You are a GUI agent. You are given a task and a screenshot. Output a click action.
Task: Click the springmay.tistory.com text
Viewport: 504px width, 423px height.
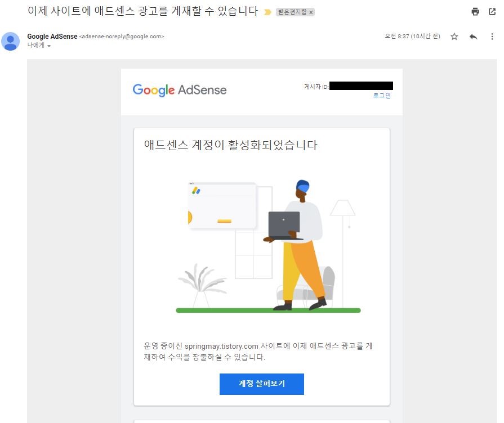coord(221,346)
